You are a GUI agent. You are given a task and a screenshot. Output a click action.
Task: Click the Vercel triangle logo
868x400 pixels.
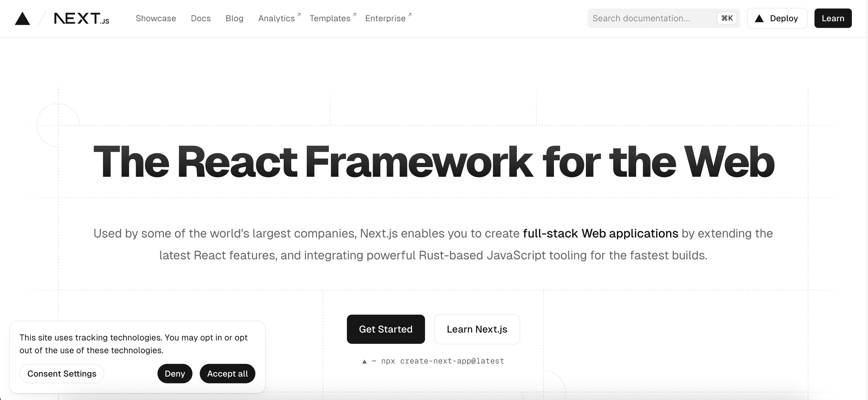tap(22, 19)
